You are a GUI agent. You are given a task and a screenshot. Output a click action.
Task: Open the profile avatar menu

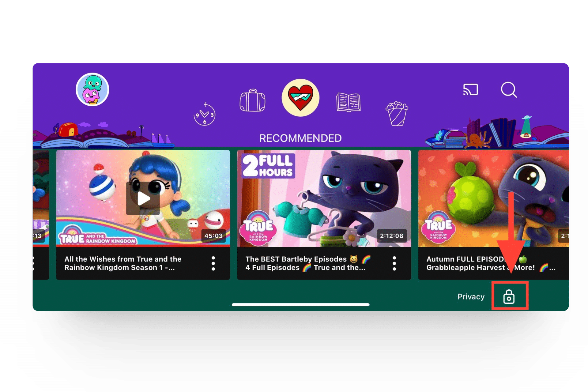92,89
